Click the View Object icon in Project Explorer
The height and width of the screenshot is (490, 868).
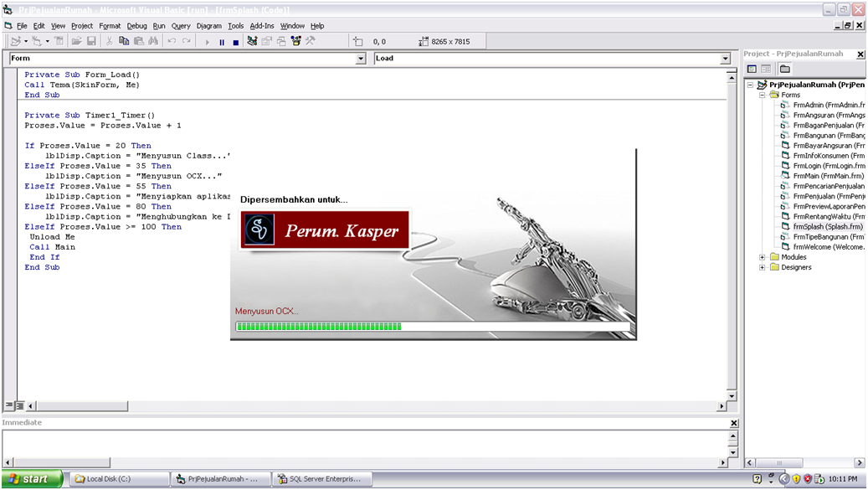[767, 68]
